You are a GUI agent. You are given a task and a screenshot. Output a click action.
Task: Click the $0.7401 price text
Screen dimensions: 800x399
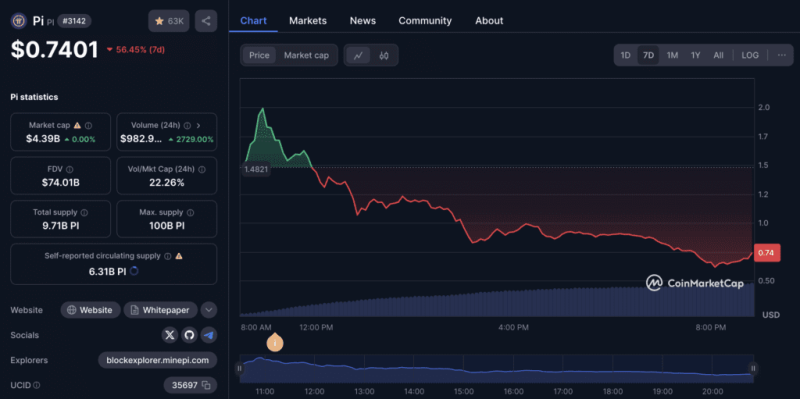(55, 49)
